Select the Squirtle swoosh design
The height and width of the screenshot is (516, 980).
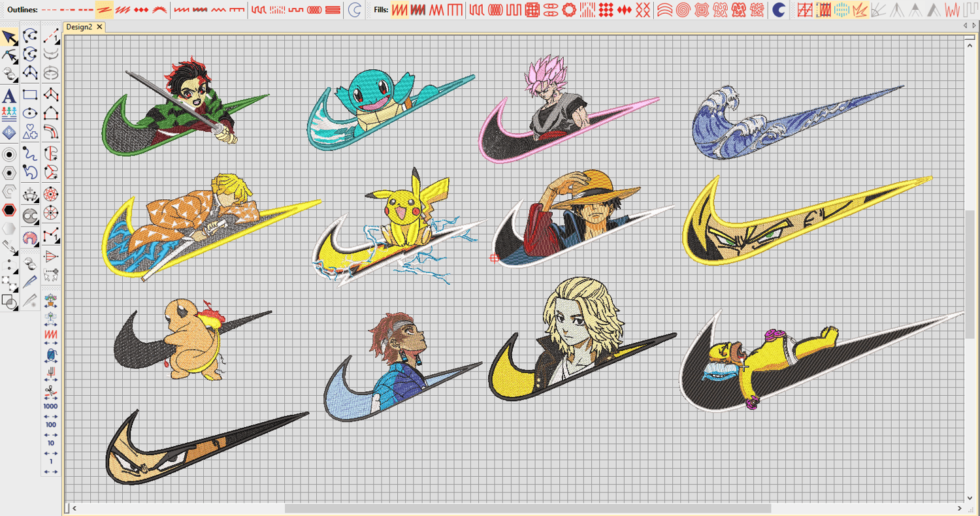(391, 110)
